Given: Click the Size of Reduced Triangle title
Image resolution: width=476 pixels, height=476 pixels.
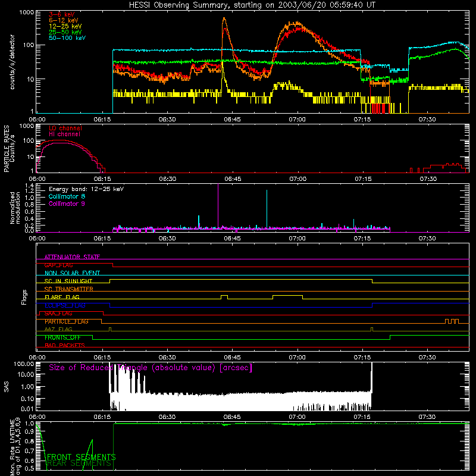Looking at the screenshot, I should click(151, 368).
